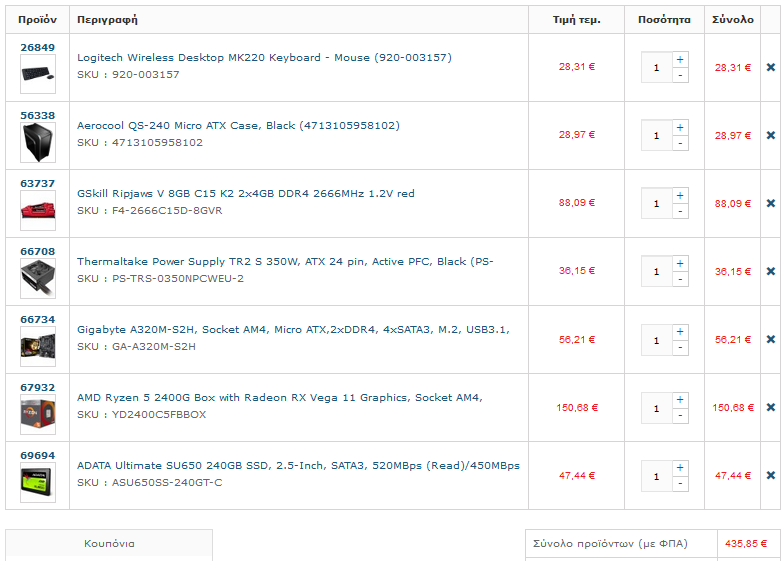Click product code 26849

[38, 48]
